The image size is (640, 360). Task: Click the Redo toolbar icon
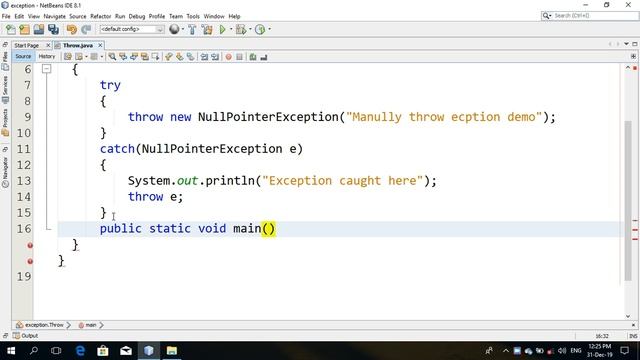point(86,29)
